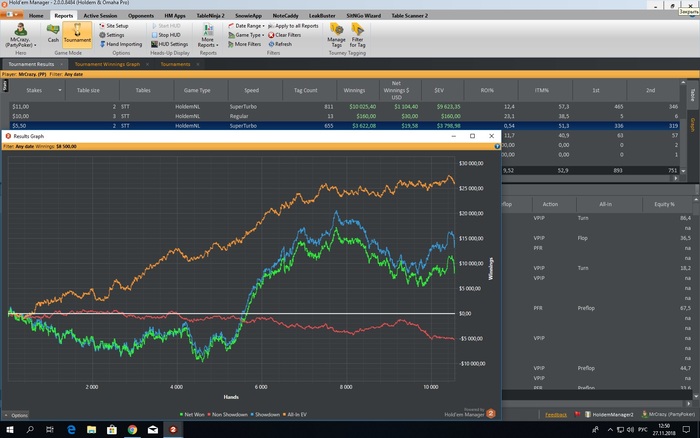The height and width of the screenshot is (438, 700).
Task: Click the grayed Start HUD item
Action: point(166,26)
